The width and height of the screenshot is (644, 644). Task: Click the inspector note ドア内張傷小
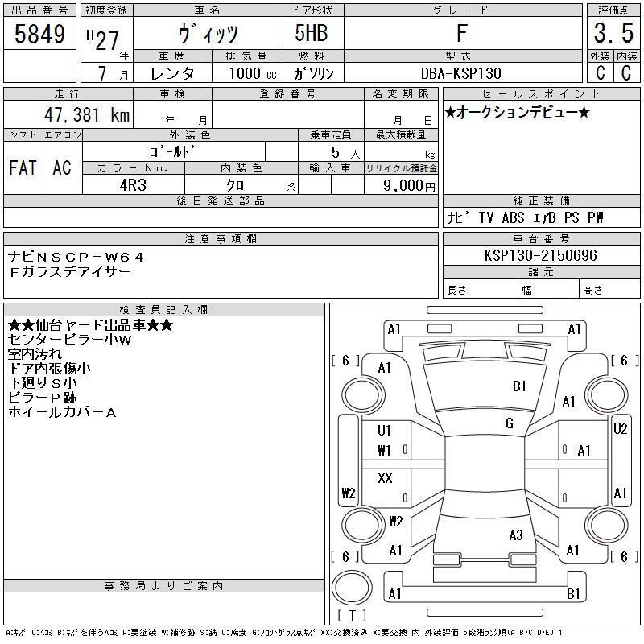pos(49,369)
